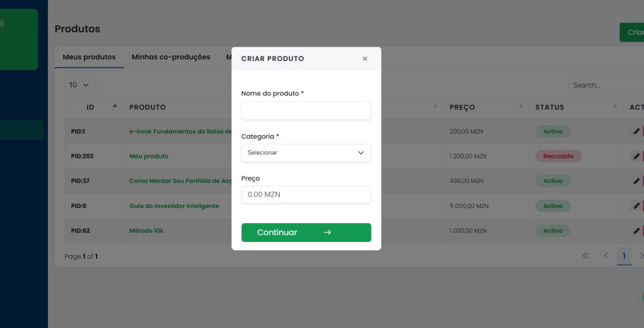
Task: Click the edit pencil for PID:37
Action: click(x=636, y=181)
